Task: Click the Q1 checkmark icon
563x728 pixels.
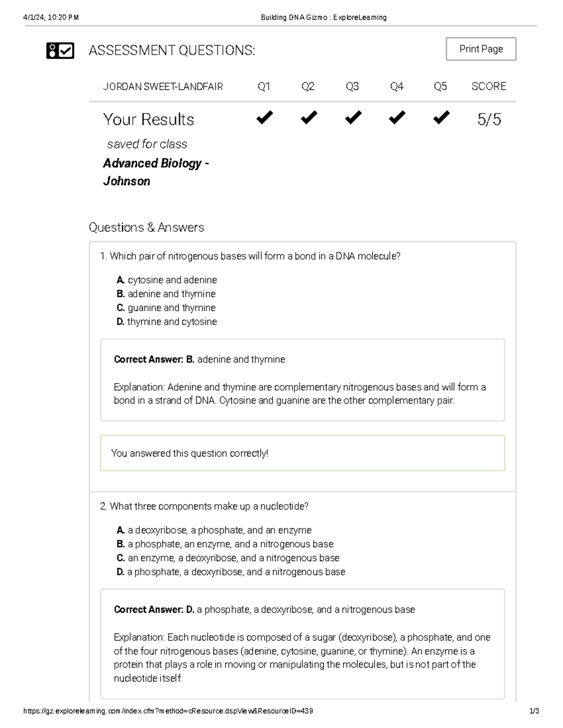Action: click(265, 119)
